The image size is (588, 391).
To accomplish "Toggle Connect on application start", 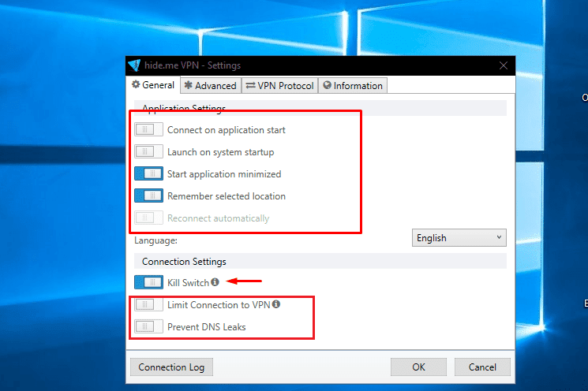I will pyautogui.click(x=148, y=129).
